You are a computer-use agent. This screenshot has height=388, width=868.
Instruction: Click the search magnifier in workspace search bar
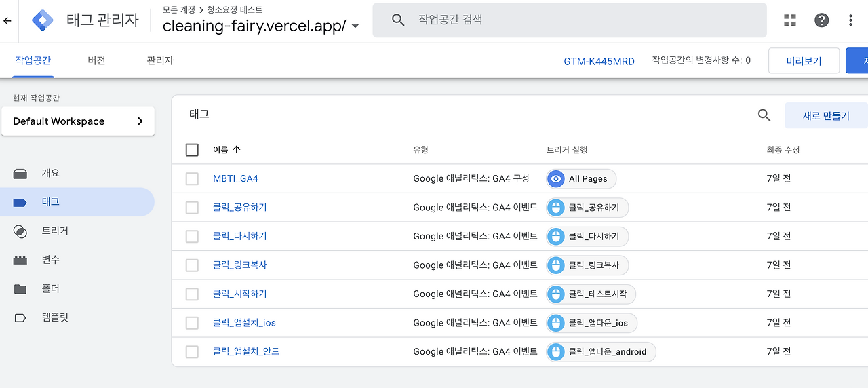pyautogui.click(x=399, y=20)
